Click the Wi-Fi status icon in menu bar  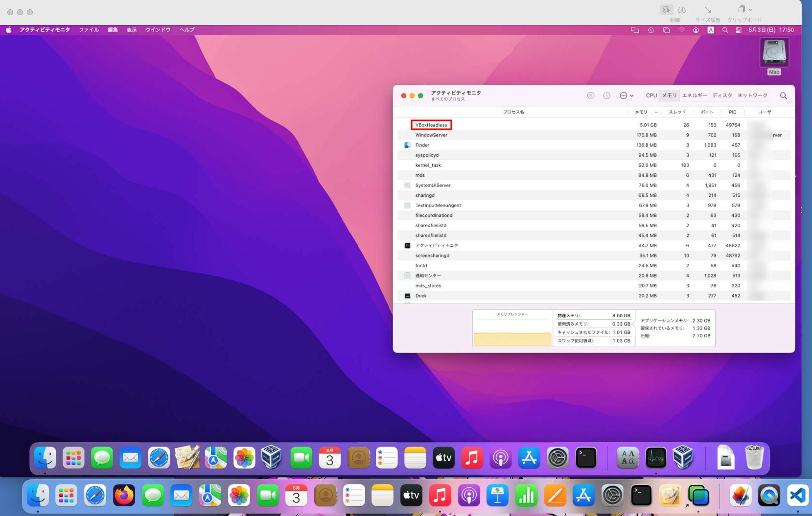(681, 30)
